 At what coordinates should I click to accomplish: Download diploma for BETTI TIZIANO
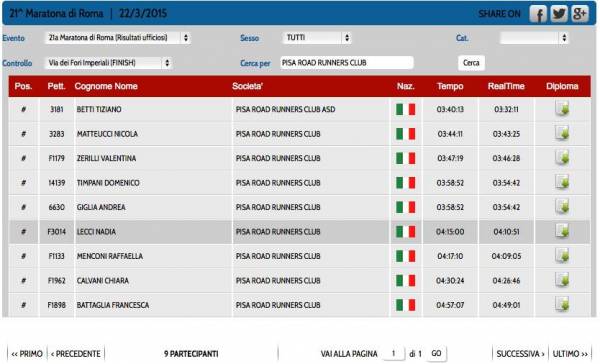coord(562,109)
